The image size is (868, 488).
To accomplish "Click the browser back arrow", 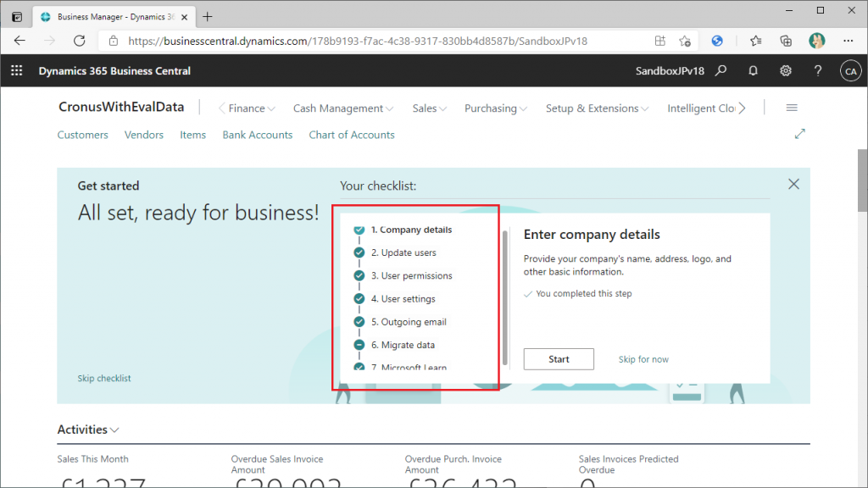I will (20, 41).
